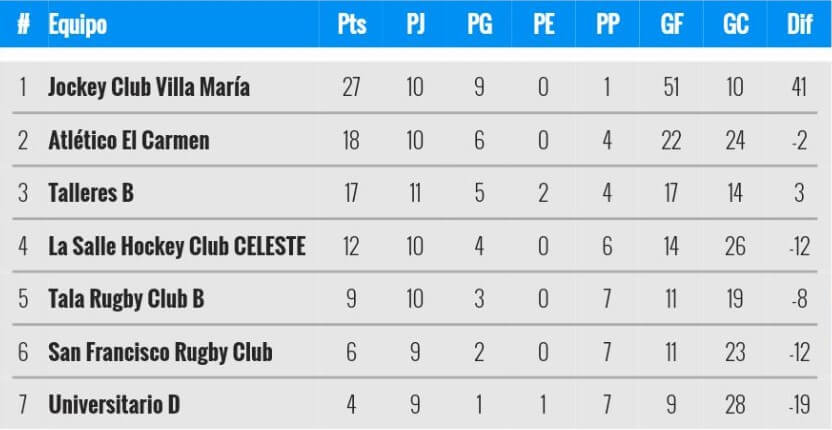Click Talleres B's 3 goal difference cell
Viewport: 832px width, 430px height.
[799, 194]
